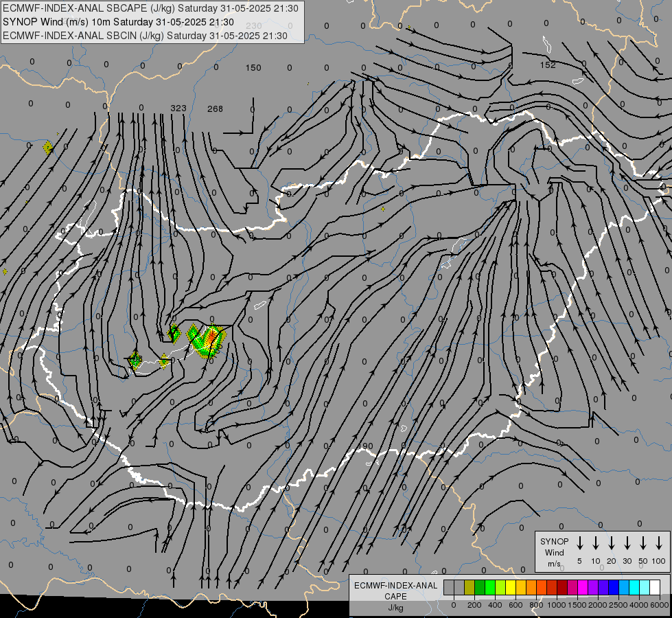This screenshot has height=618, width=672.
Task: Click the SBCIN title line in the header
Action: coord(145,36)
